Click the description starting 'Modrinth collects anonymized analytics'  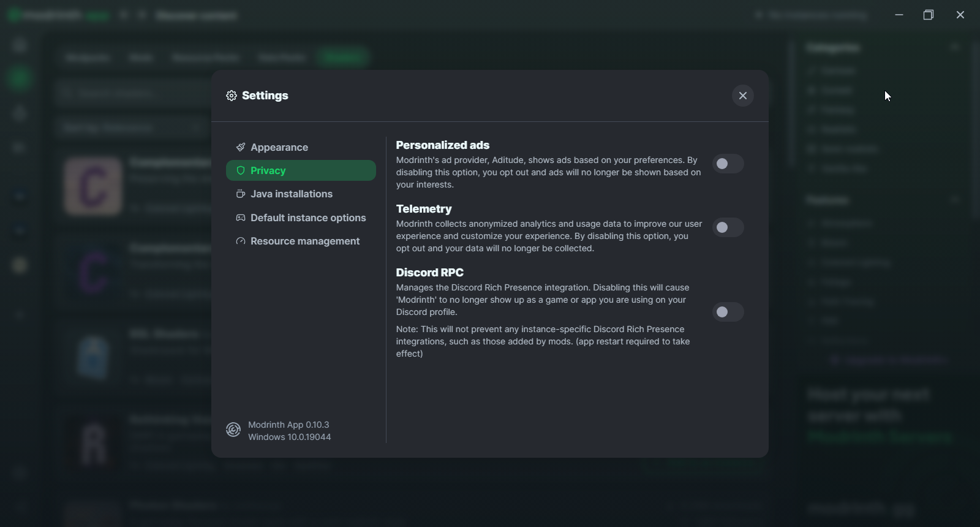[549, 236]
